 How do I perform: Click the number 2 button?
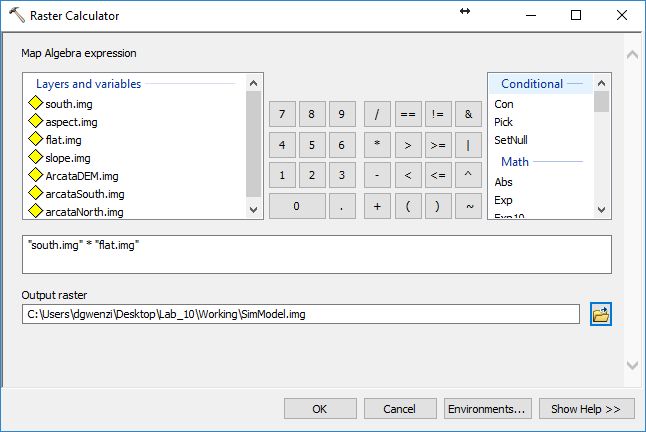pyautogui.click(x=312, y=175)
